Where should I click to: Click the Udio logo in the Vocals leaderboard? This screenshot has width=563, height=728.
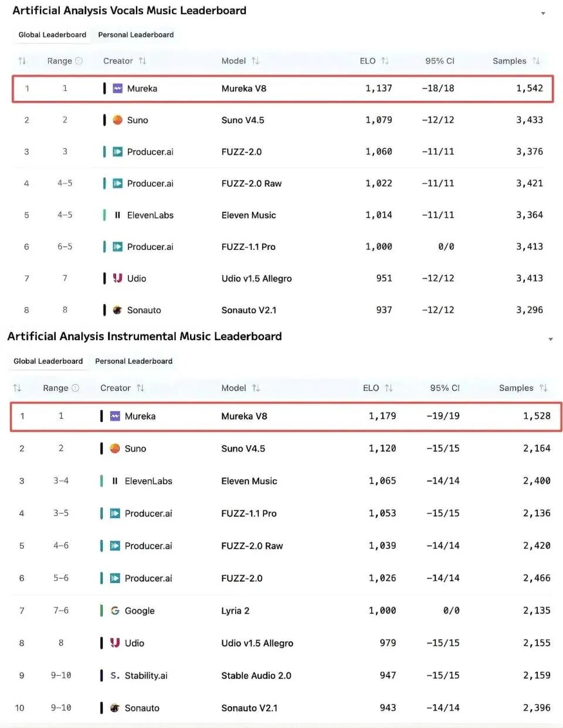click(x=117, y=278)
